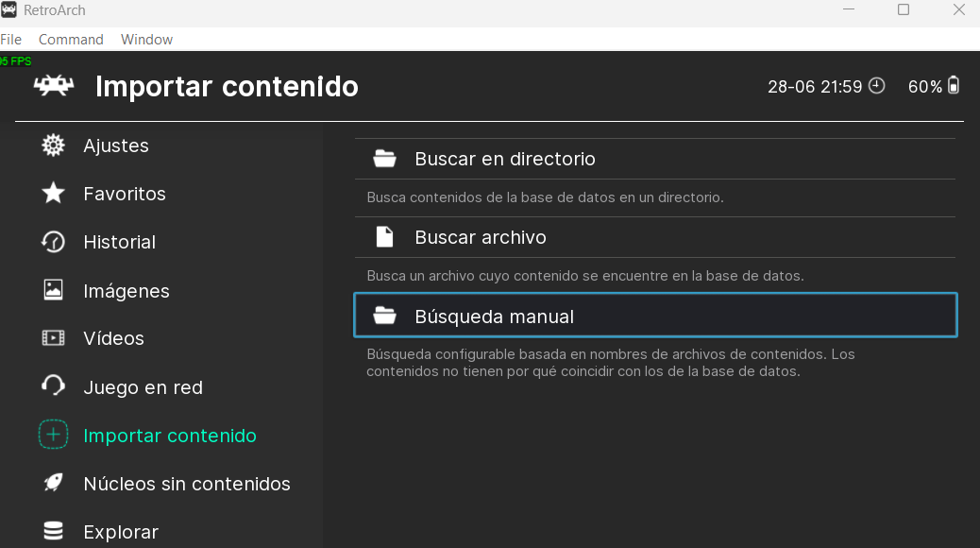Click the Imágenes picture icon

tap(53, 290)
